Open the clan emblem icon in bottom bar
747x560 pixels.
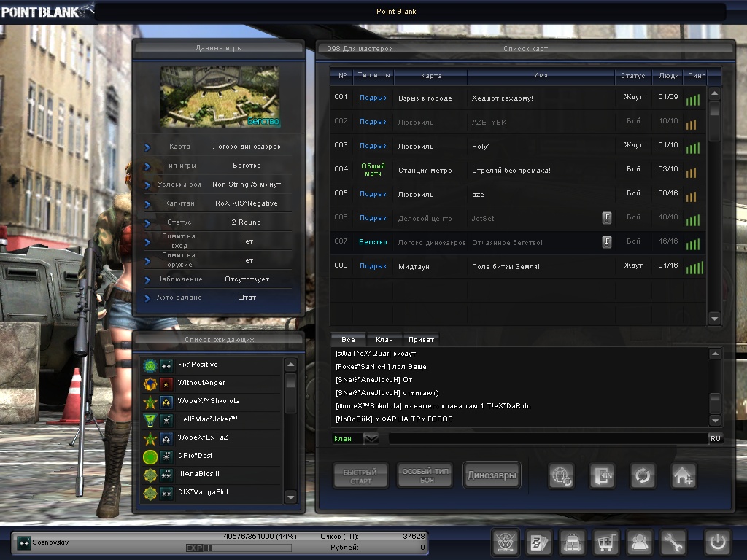point(505,542)
